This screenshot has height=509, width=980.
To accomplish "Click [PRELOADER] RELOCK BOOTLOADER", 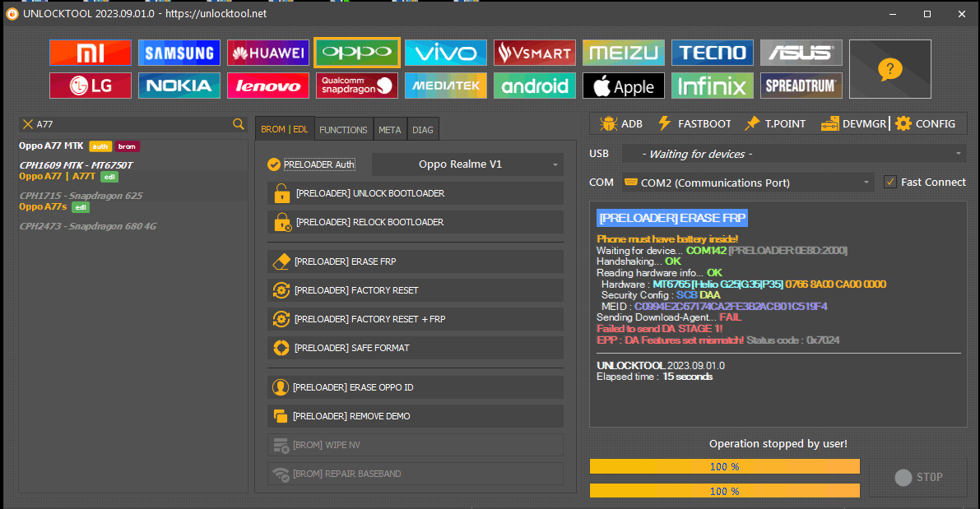I will click(416, 222).
